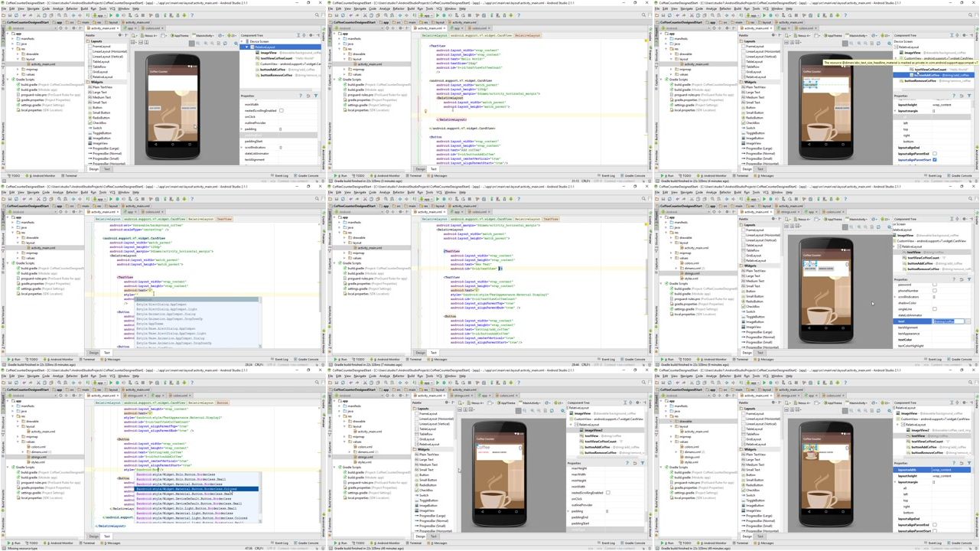Open Refactor menu in top-left screenshot

point(71,8)
